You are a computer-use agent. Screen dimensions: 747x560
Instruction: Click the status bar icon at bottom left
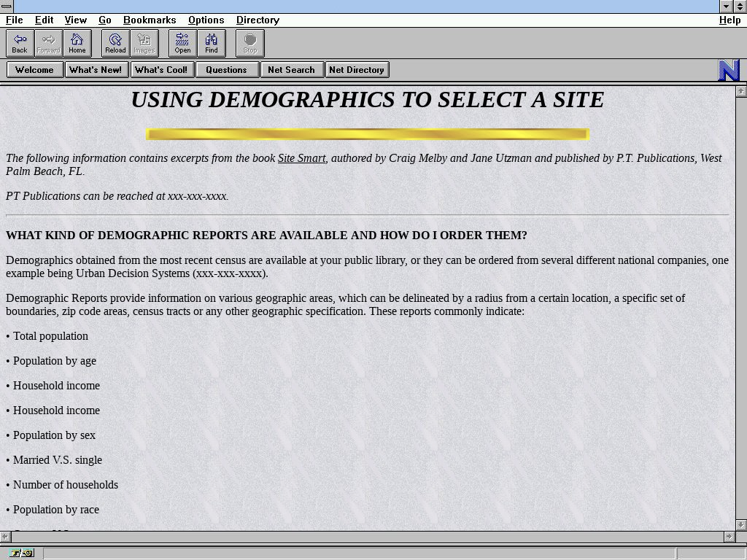22,553
